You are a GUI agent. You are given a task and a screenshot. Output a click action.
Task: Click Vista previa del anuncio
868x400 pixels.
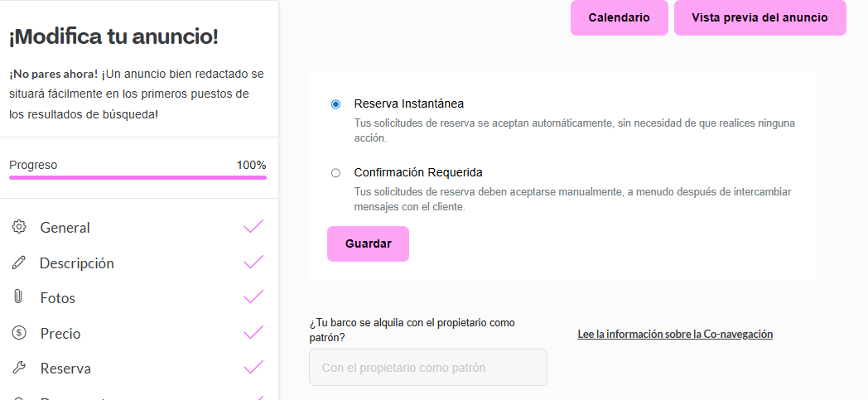[x=759, y=17]
